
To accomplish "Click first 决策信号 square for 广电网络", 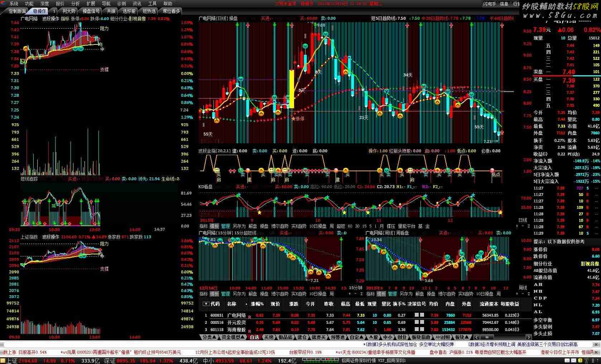I will pos(417,315).
